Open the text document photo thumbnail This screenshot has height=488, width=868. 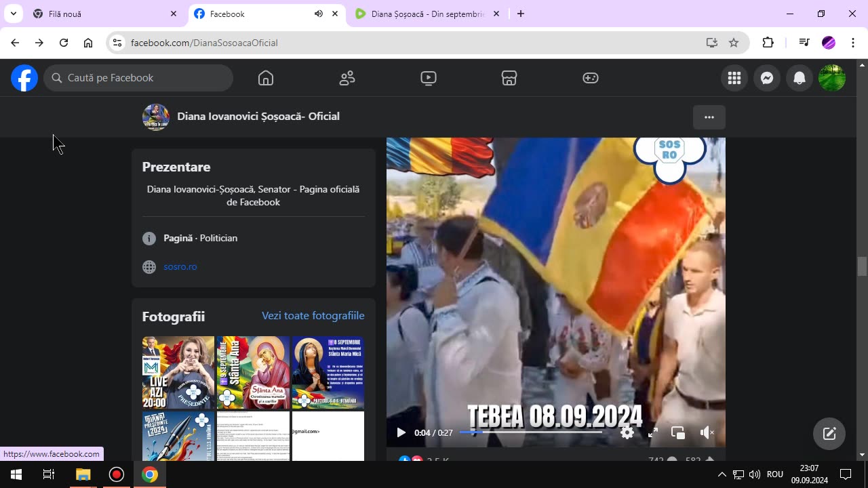[x=253, y=436]
